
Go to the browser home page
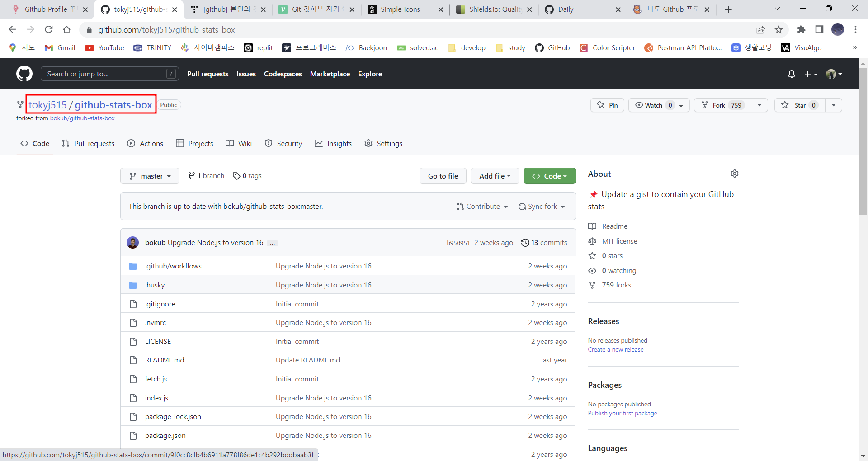tap(67, 29)
